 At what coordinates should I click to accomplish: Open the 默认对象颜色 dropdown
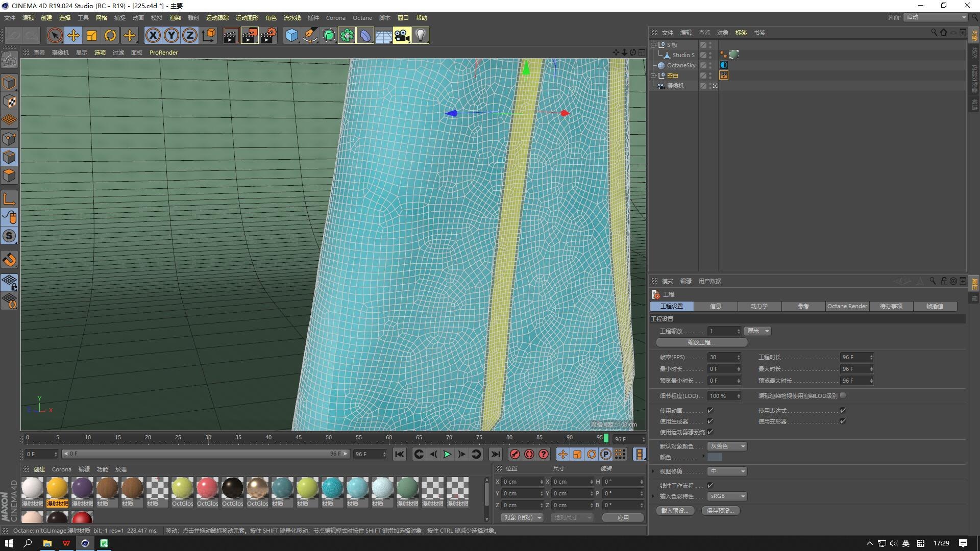point(727,446)
